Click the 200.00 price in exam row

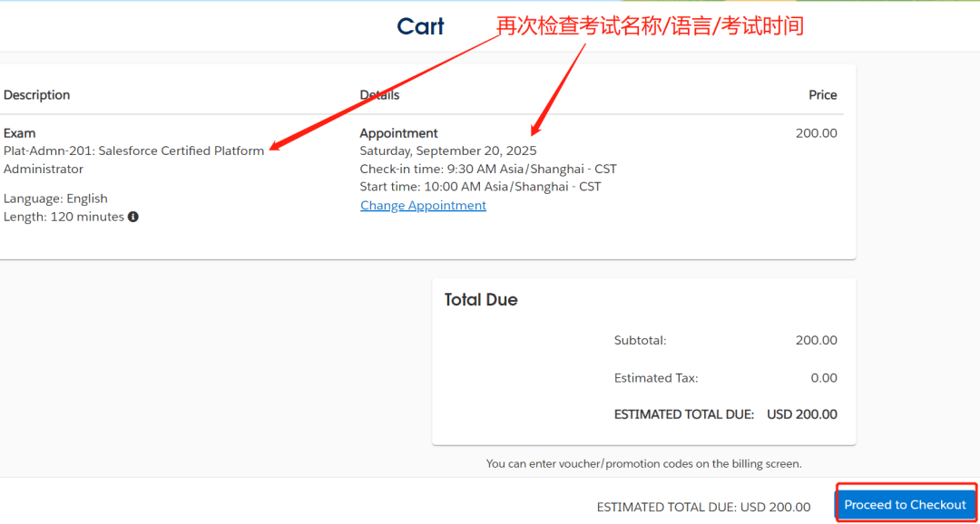click(816, 133)
